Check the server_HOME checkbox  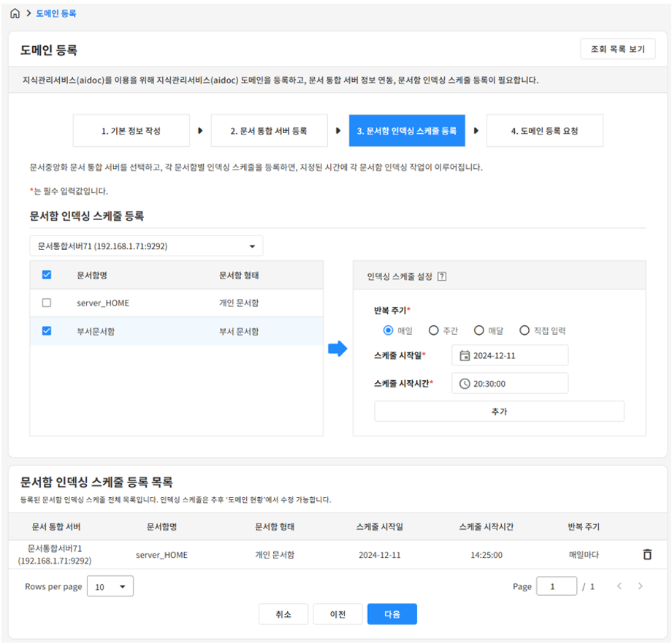[x=47, y=303]
